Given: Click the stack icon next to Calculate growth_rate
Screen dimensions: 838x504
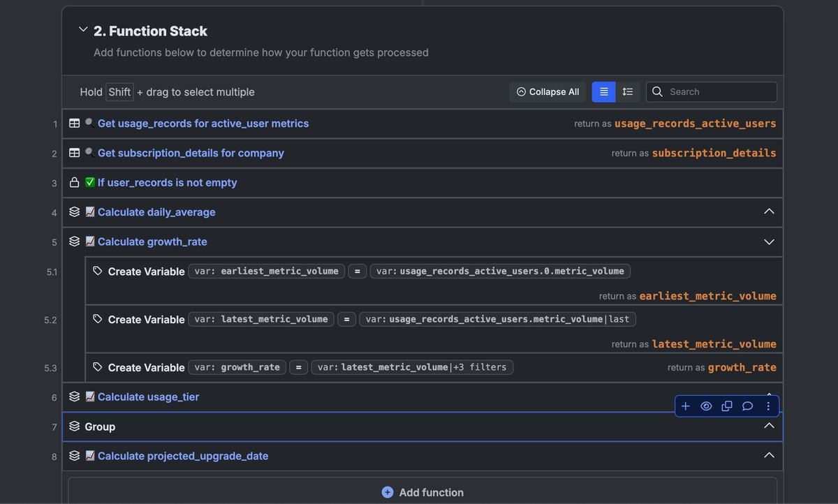Looking at the screenshot, I should (x=75, y=241).
